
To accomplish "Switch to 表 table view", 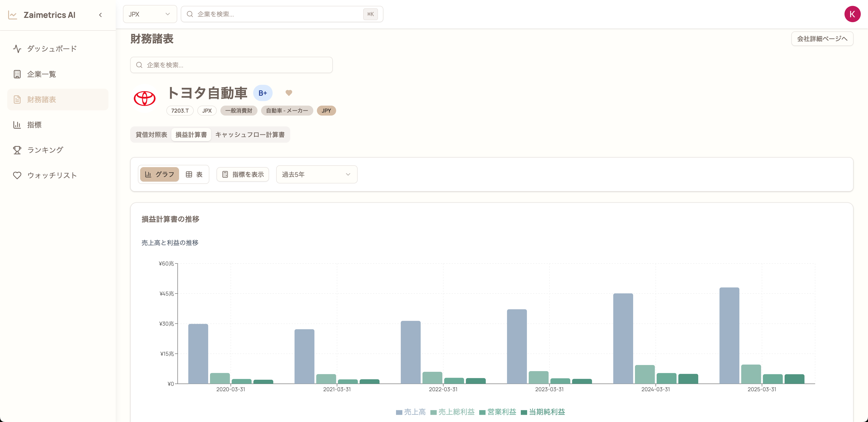I will pos(194,174).
